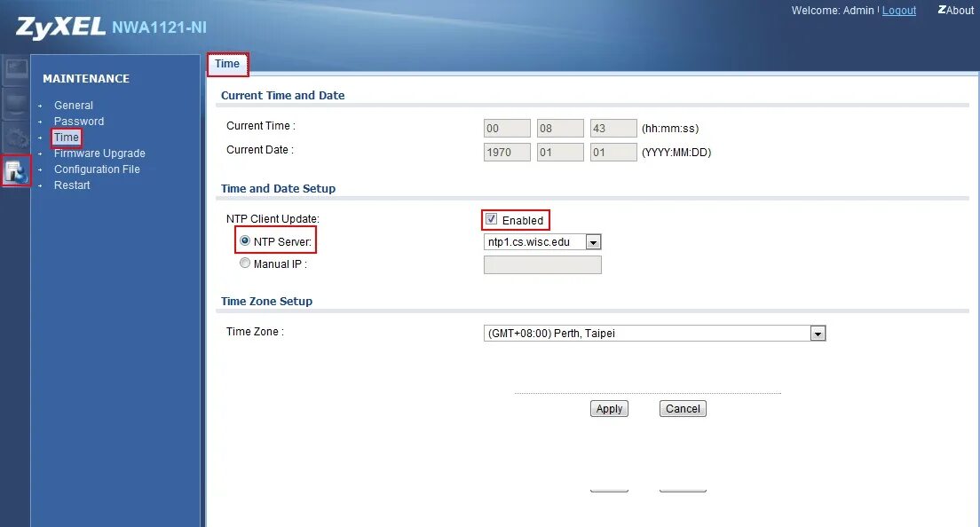Click the 'Time and Date Setup' heading
The height and width of the screenshot is (527, 980).
pos(278,189)
